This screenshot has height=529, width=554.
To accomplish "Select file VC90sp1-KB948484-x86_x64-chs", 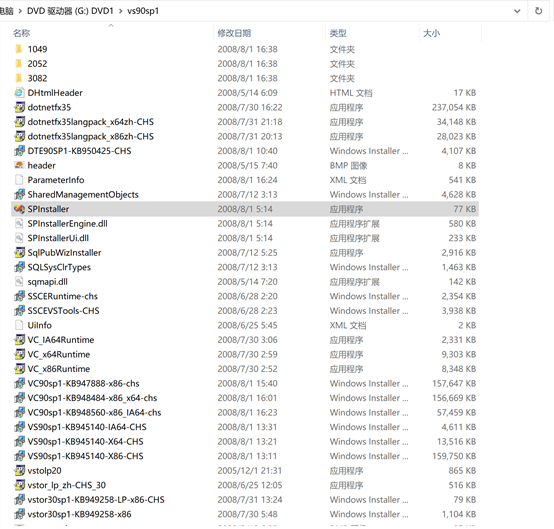I will click(x=92, y=398).
